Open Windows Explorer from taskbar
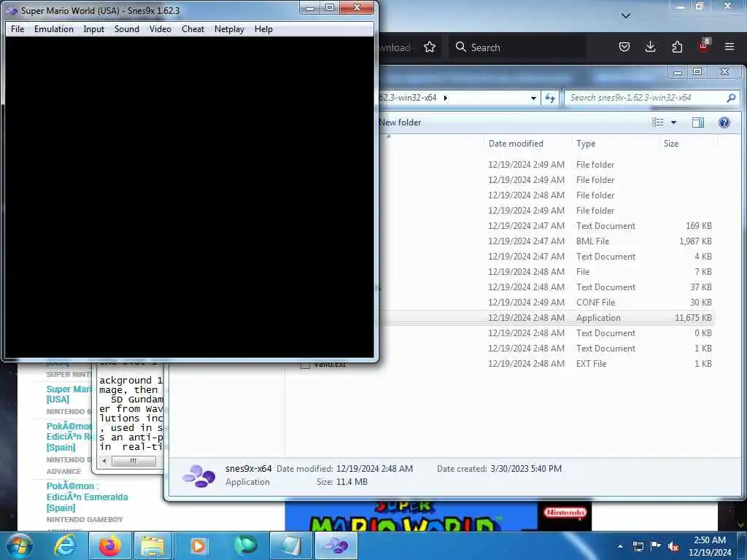 [x=152, y=545]
